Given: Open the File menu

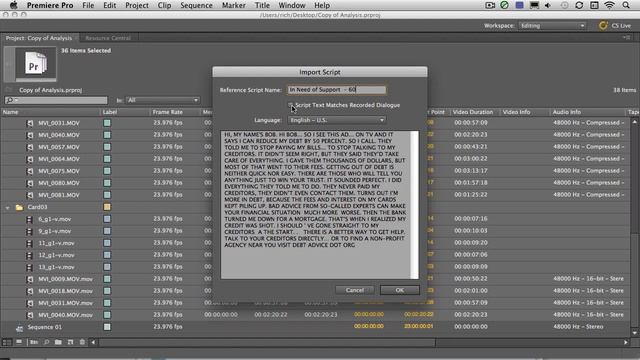Looking at the screenshot, I should (88, 5).
